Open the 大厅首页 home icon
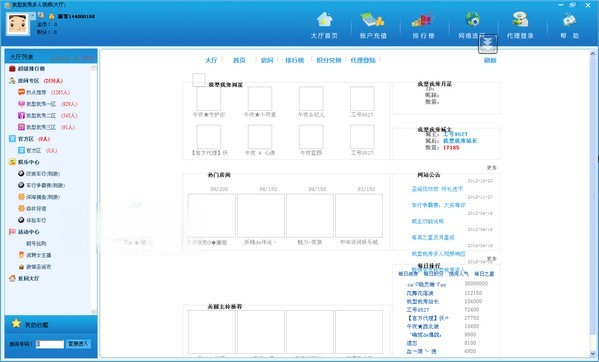The image size is (599, 362). (324, 19)
